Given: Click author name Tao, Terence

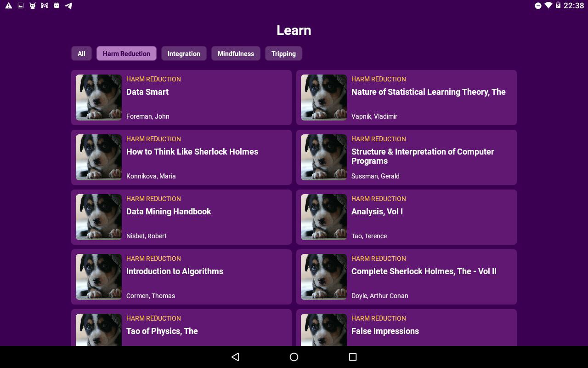Looking at the screenshot, I should coord(369,236).
